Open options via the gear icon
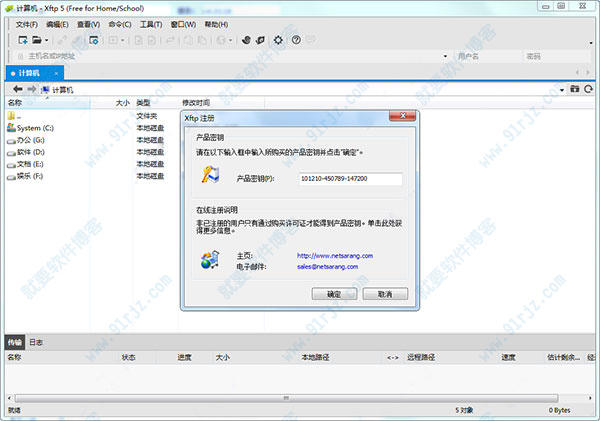 pyautogui.click(x=279, y=40)
